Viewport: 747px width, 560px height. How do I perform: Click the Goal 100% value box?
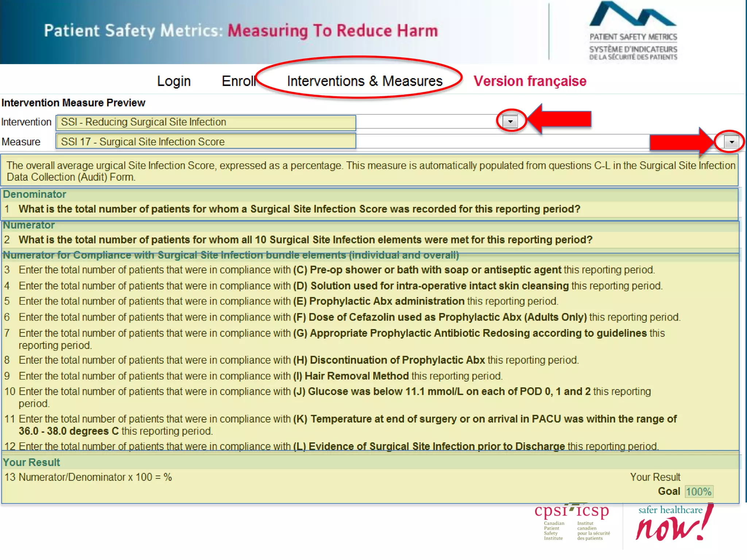[698, 491]
